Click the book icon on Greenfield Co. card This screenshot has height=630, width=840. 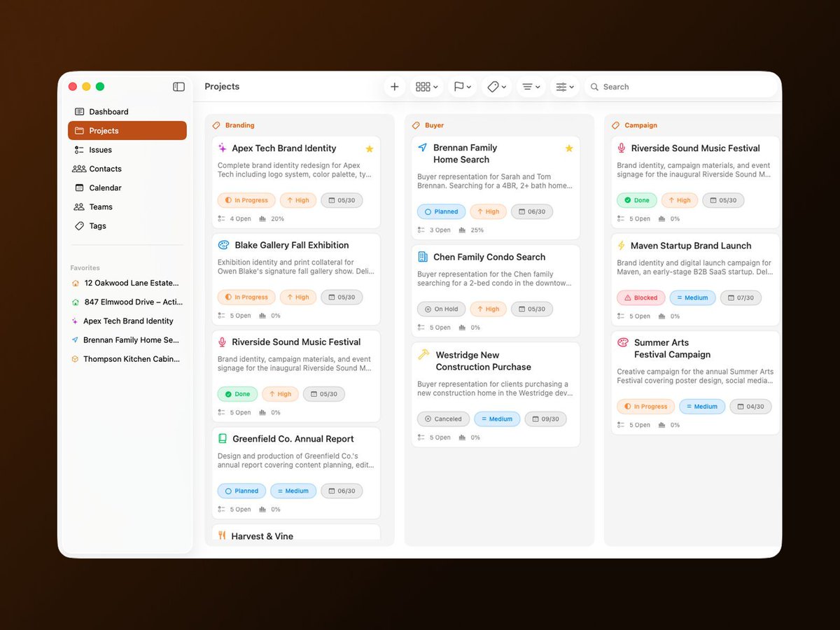[x=223, y=439]
